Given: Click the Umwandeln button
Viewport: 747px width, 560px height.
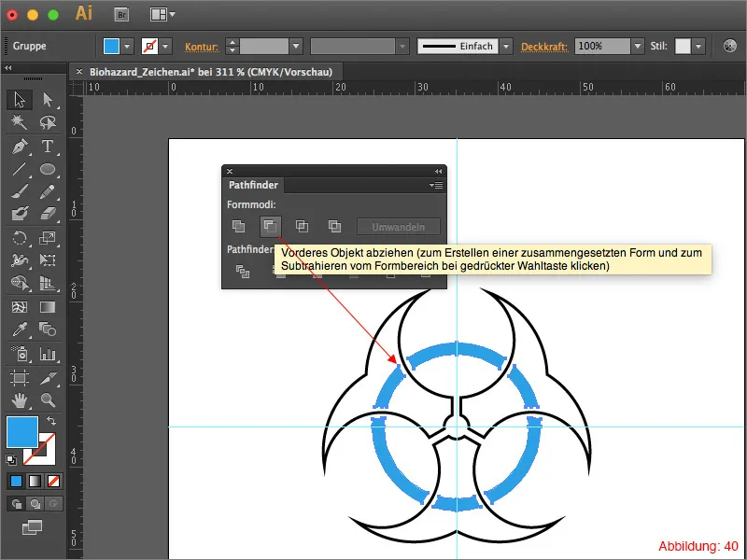Looking at the screenshot, I should pos(399,227).
